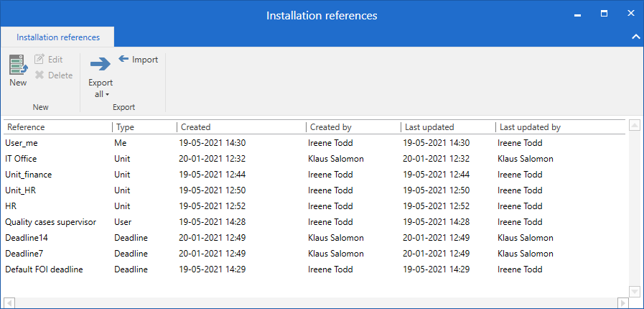The height and width of the screenshot is (309, 644).
Task: Switch to the Installation references tab
Action: 57,37
